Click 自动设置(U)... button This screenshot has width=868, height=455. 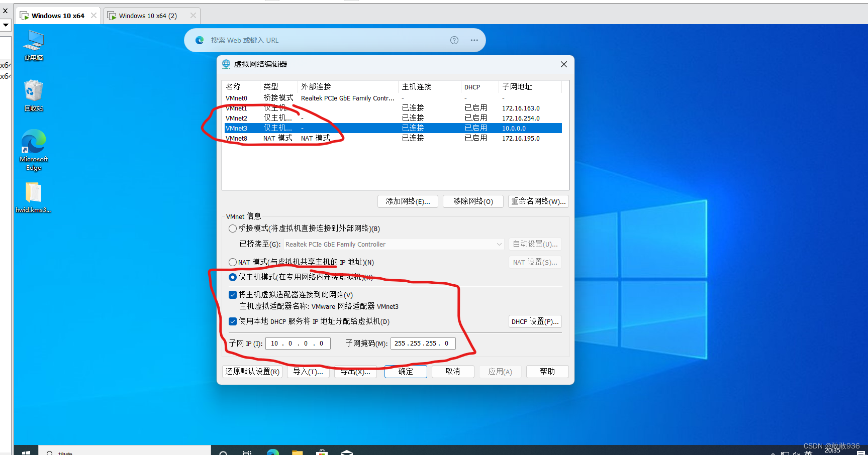(535, 244)
